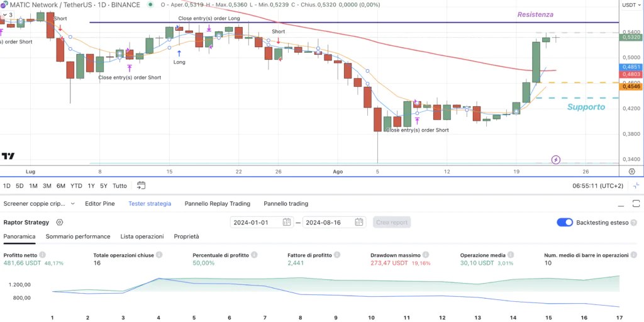Screen dimensions: 644x322
Task: Maximize the strategy tester panel
Action: coord(636,204)
